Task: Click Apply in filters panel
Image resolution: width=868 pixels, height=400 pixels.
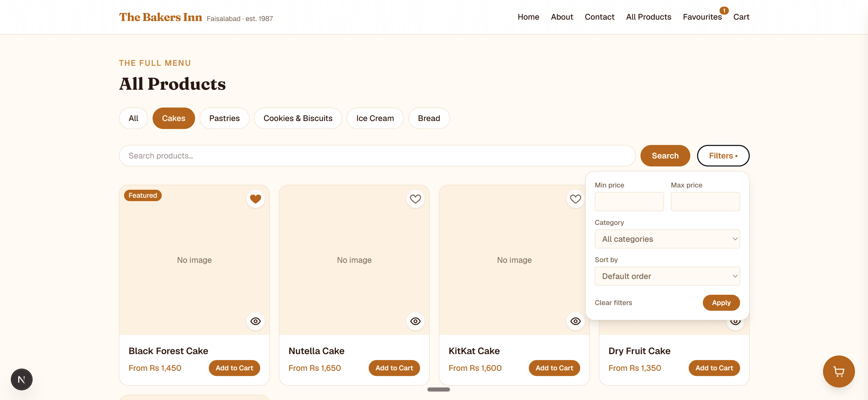Action: [x=721, y=303]
